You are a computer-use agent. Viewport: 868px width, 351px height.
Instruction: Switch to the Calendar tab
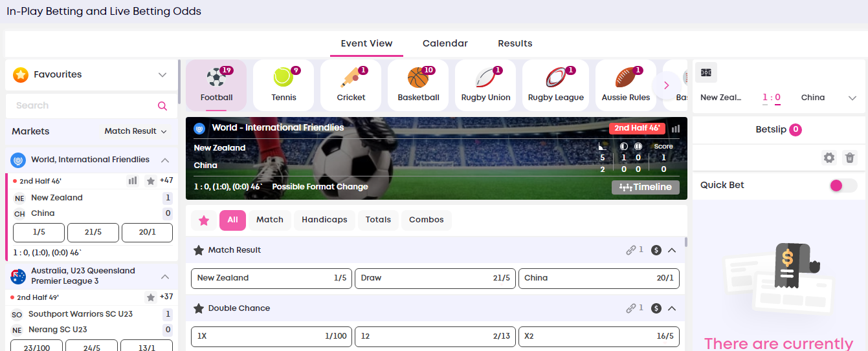(445, 43)
